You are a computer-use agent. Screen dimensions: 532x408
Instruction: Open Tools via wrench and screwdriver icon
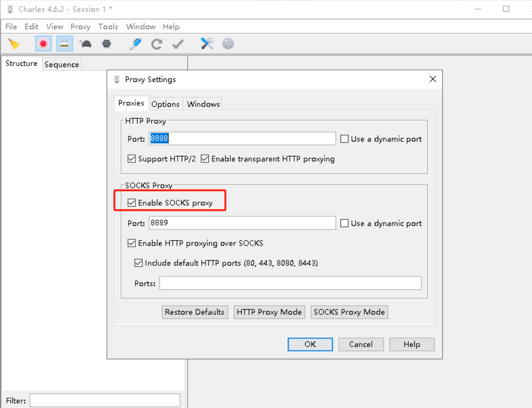207,44
